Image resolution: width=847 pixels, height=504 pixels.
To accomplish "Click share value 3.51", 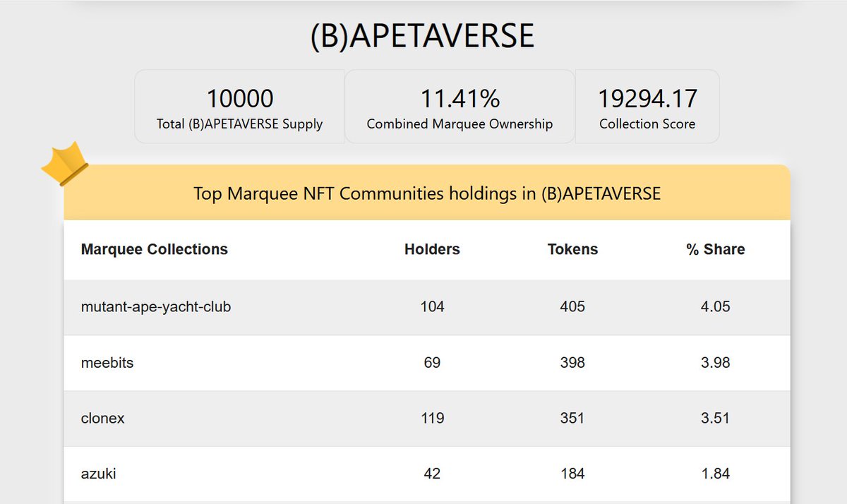I will pyautogui.click(x=716, y=418).
